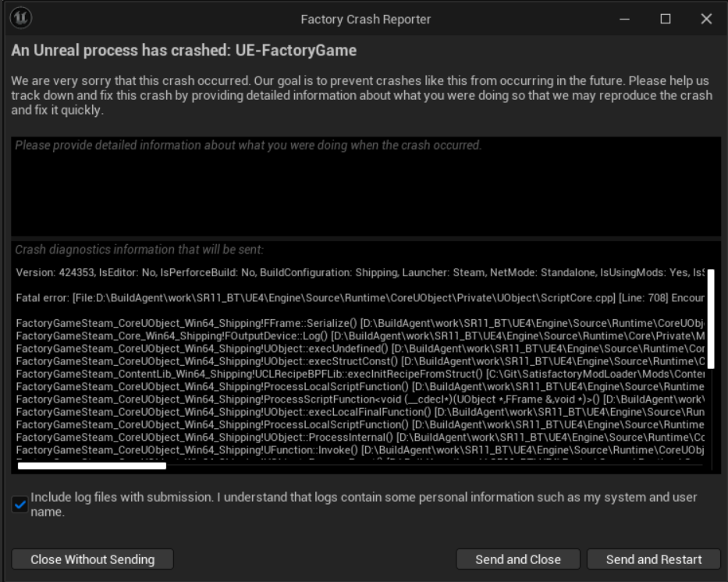Click Send and Close button

point(517,559)
